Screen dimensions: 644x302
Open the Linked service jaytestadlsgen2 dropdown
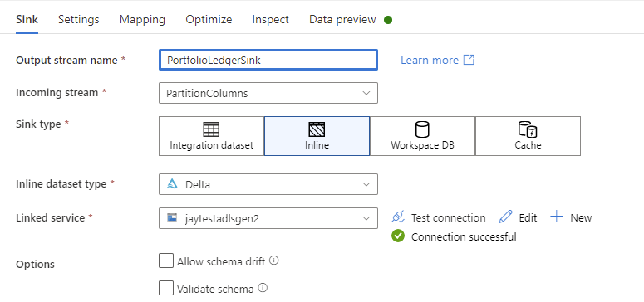(268, 218)
